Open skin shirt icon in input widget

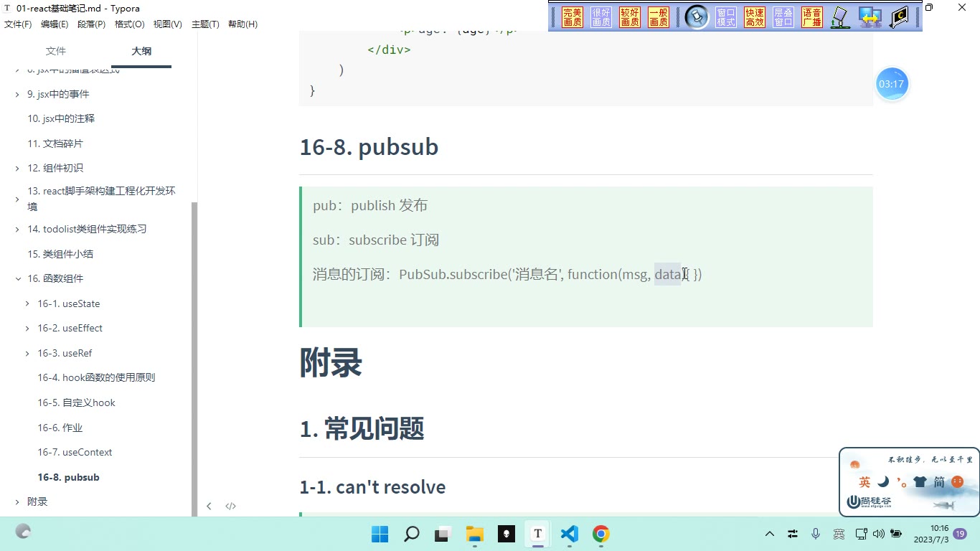point(920,482)
